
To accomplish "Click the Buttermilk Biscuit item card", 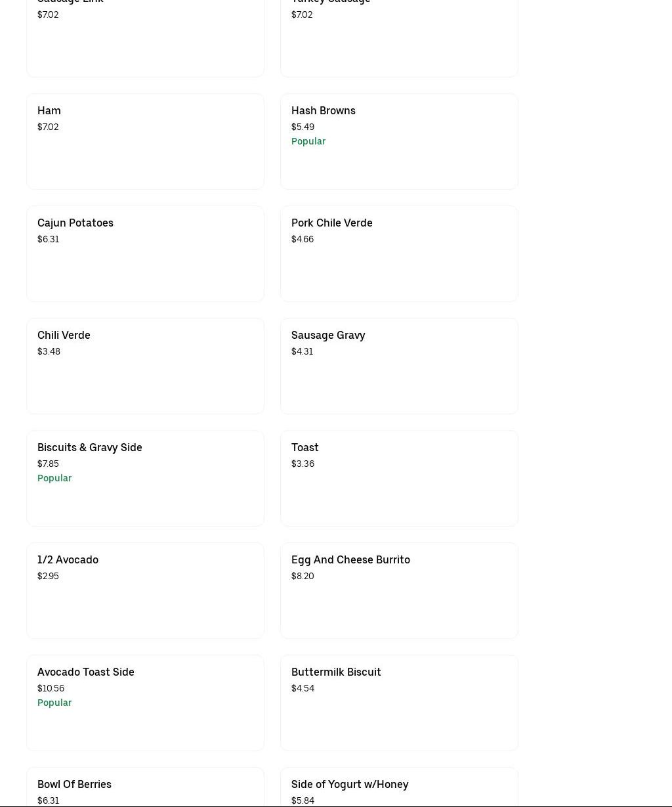I will (399, 703).
